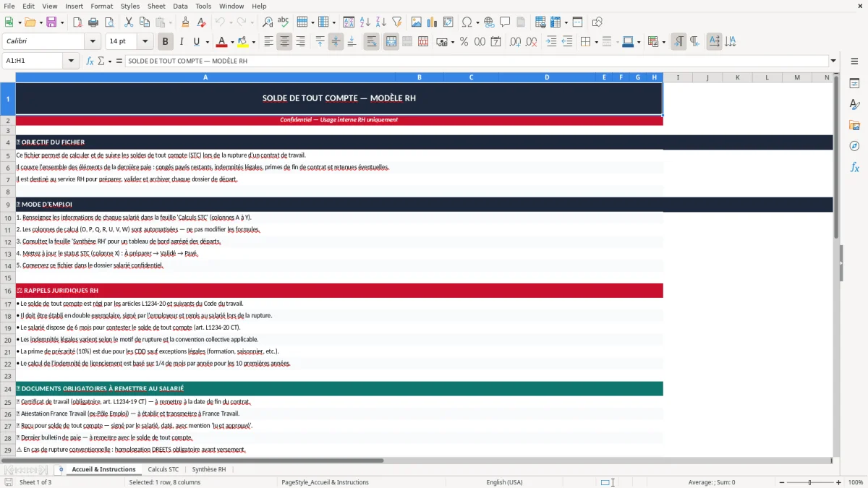The width and height of the screenshot is (868, 488).
Task: Open the Format menu
Action: [101, 6]
